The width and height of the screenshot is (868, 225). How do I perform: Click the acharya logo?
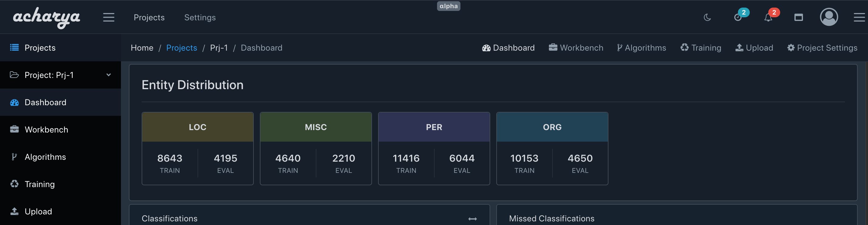46,18
